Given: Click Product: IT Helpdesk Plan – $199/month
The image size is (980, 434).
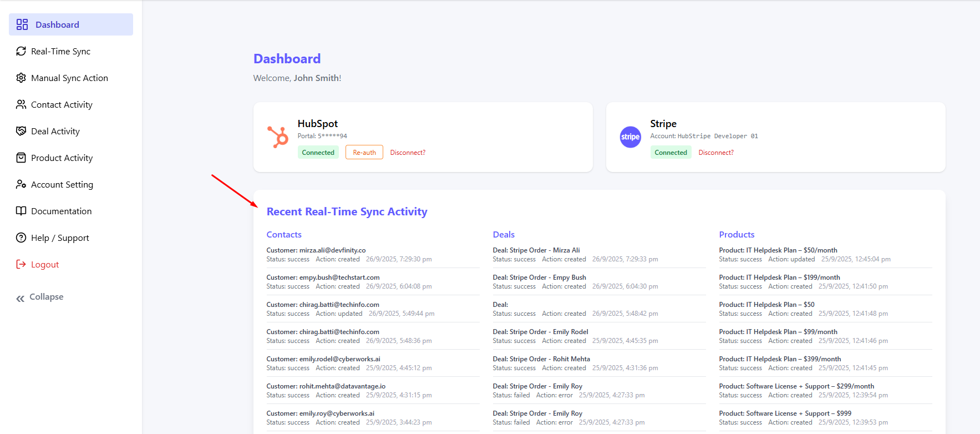Looking at the screenshot, I should click(x=779, y=277).
